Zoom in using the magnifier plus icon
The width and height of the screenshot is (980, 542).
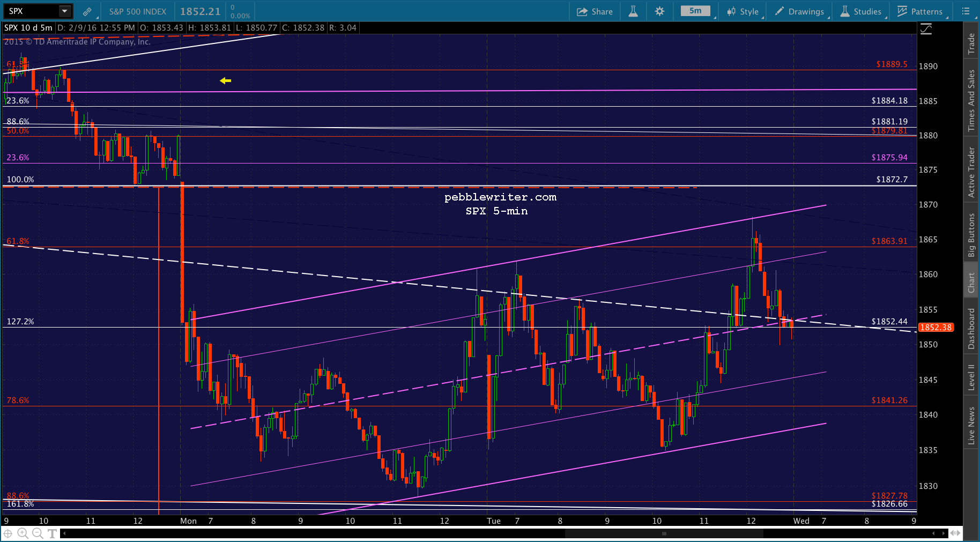[23, 533]
